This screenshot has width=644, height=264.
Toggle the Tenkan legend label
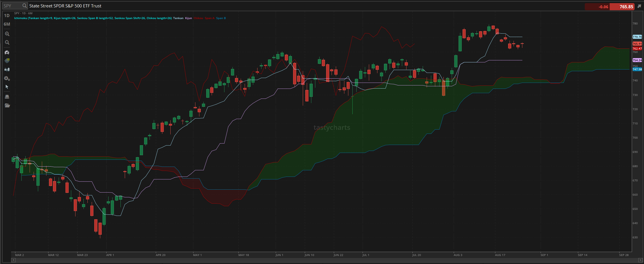[178, 18]
